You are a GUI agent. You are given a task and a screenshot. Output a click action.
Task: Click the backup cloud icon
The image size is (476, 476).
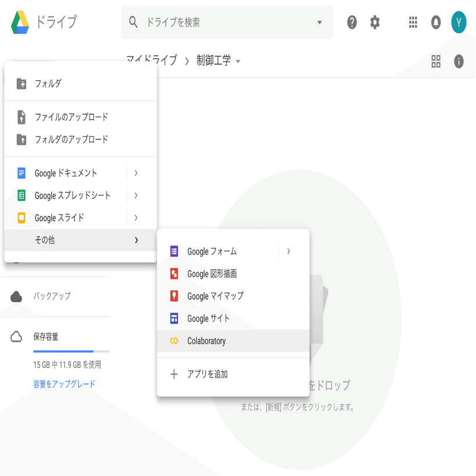(x=16, y=297)
